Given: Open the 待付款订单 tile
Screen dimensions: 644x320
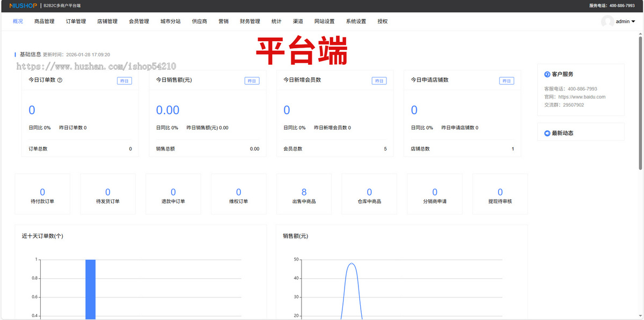Looking at the screenshot, I should [x=42, y=194].
